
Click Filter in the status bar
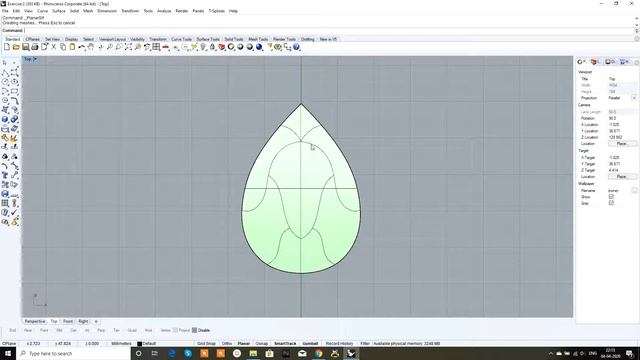point(365,344)
